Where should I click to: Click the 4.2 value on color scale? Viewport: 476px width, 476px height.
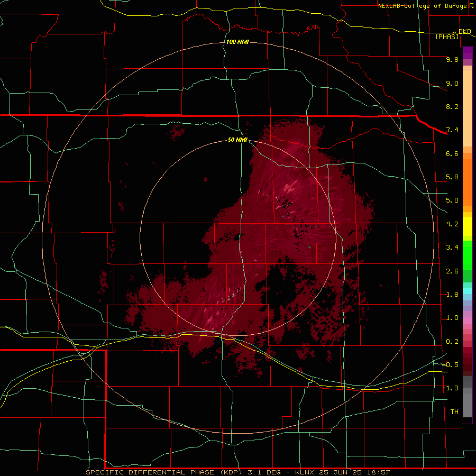452,224
